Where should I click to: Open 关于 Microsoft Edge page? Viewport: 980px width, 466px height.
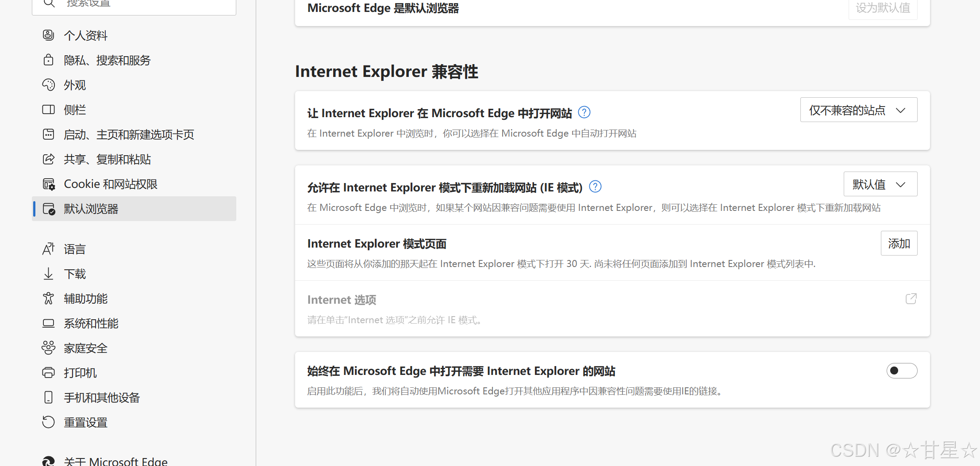tap(134, 461)
